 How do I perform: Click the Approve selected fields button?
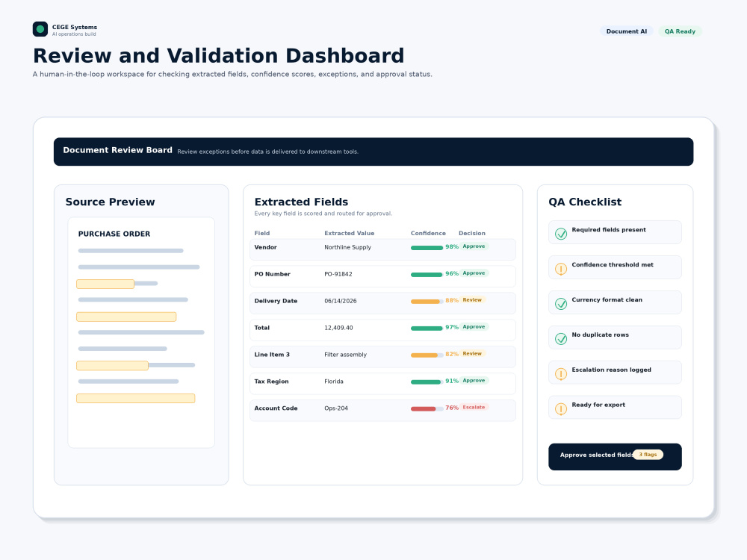[x=615, y=457]
